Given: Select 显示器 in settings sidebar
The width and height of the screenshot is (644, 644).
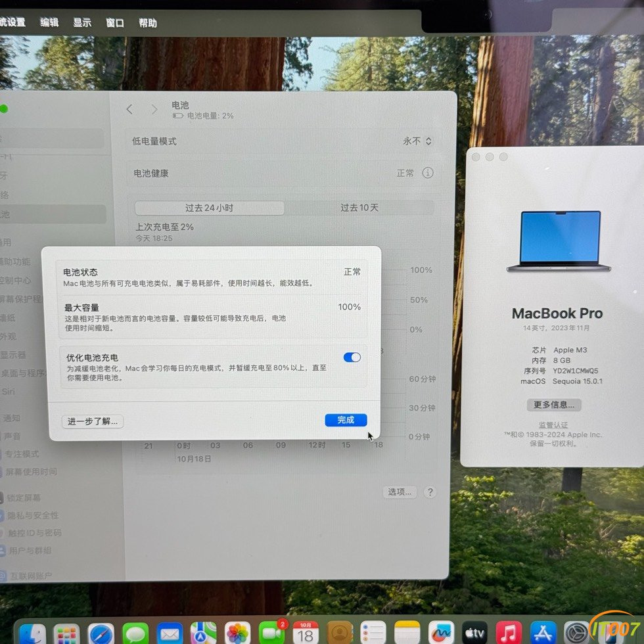Looking at the screenshot, I should click(13, 354).
